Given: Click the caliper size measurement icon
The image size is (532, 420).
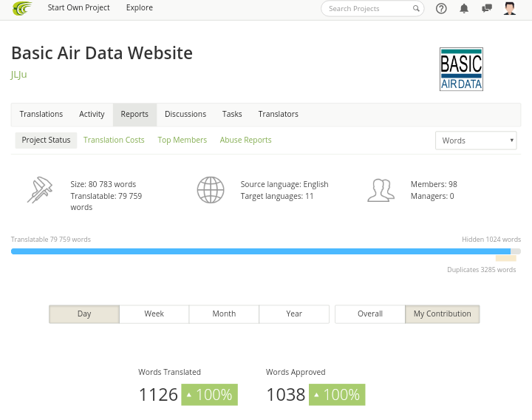Looking at the screenshot, I should [x=40, y=190].
